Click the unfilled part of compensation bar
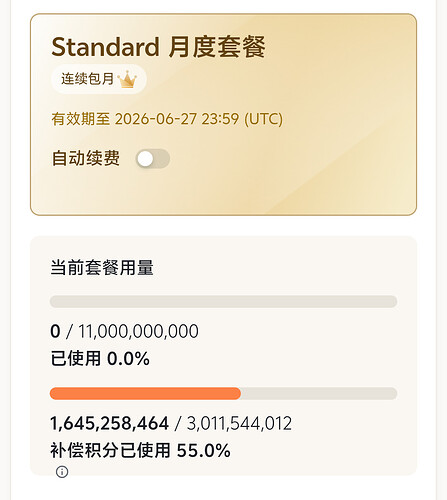Viewport: 447px width, 500px height. tap(319, 393)
